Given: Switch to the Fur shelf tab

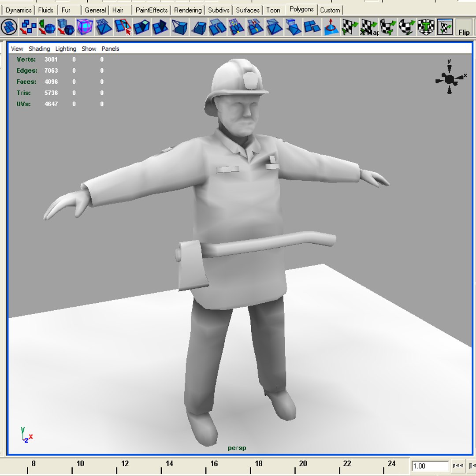Looking at the screenshot, I should point(66,10).
